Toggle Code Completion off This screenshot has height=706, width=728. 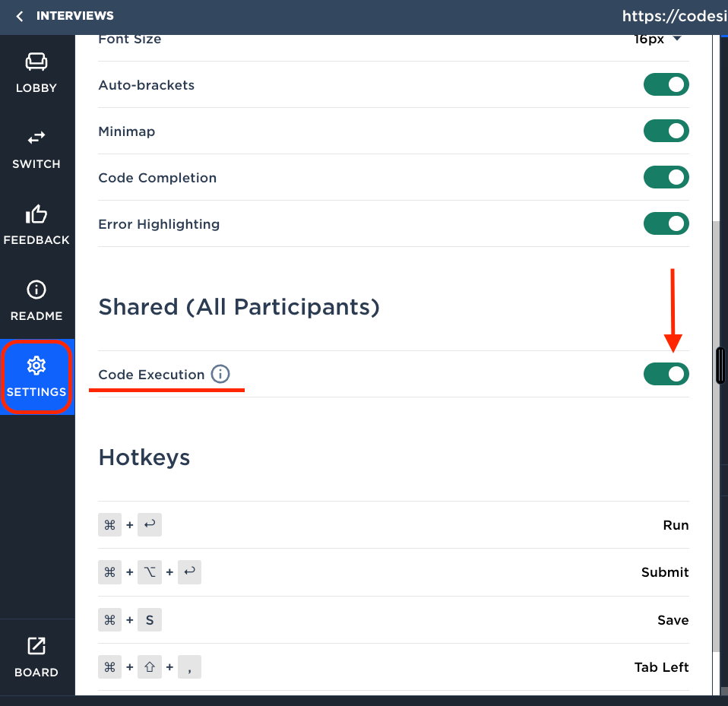666,177
